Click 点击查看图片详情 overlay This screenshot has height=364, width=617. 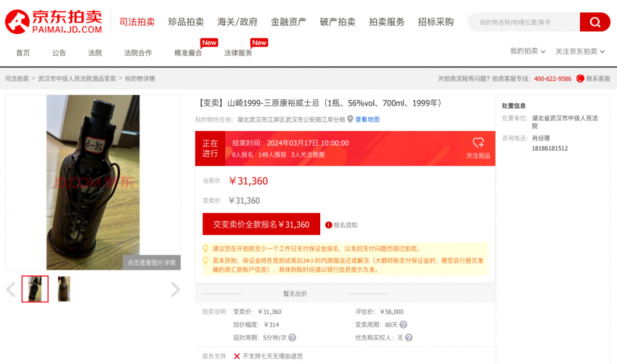tap(152, 262)
